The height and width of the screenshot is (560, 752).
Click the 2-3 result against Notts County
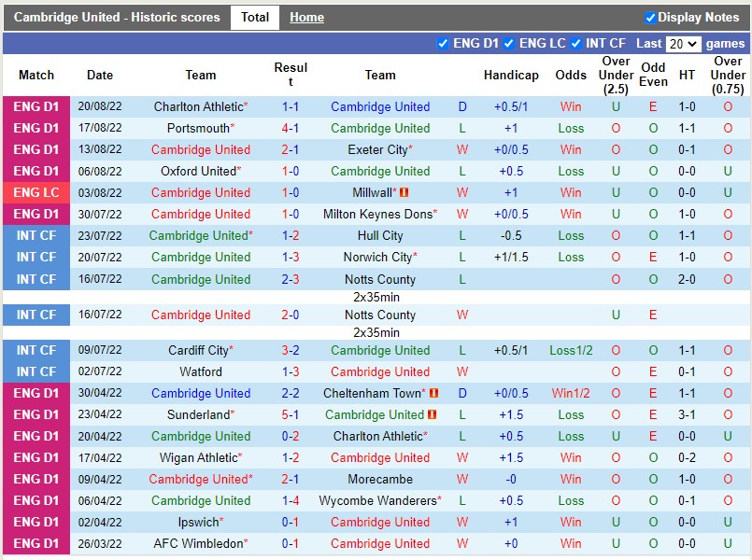pos(291,279)
